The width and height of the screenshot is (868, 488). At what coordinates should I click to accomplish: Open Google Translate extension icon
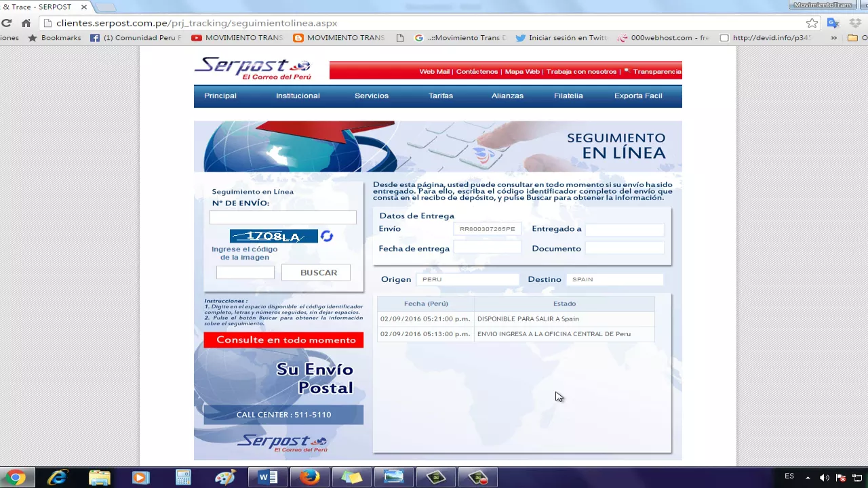pyautogui.click(x=833, y=23)
